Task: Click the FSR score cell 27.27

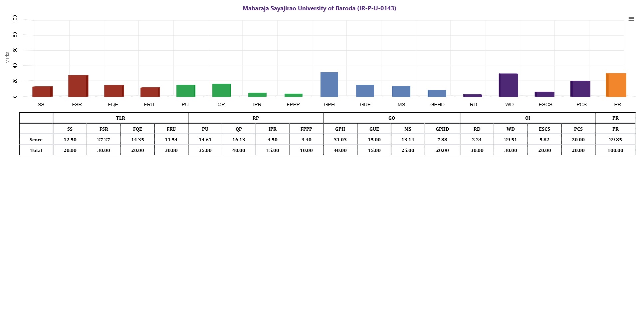Action: pyautogui.click(x=104, y=140)
